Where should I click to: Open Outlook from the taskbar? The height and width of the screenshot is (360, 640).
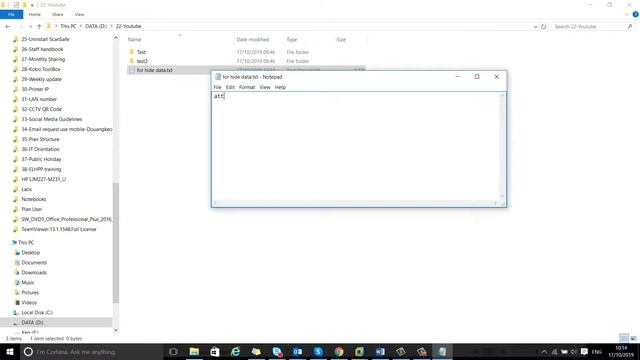click(x=298, y=351)
